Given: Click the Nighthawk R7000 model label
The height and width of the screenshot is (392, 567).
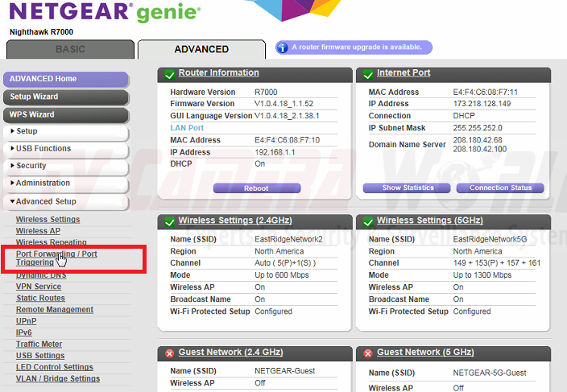Looking at the screenshot, I should 41,32.
